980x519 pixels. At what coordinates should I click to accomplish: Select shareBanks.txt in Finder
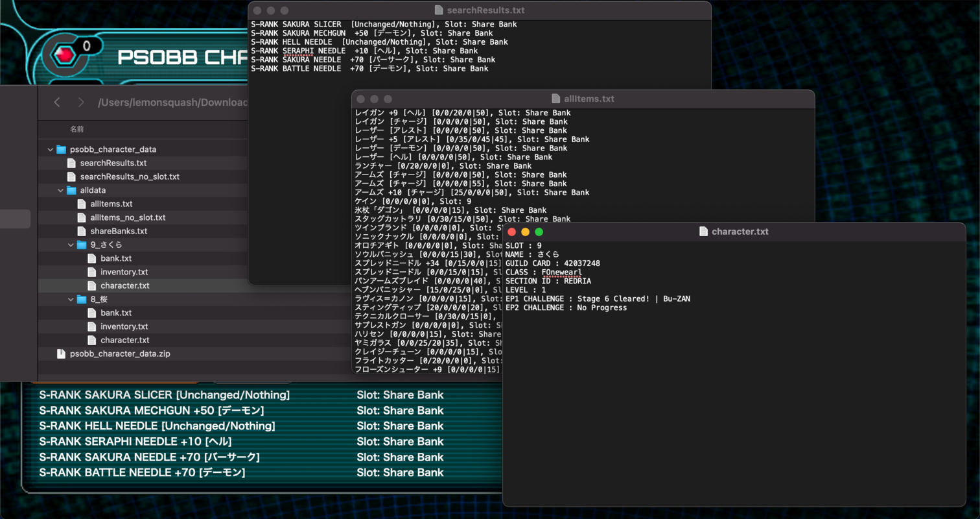click(x=119, y=231)
